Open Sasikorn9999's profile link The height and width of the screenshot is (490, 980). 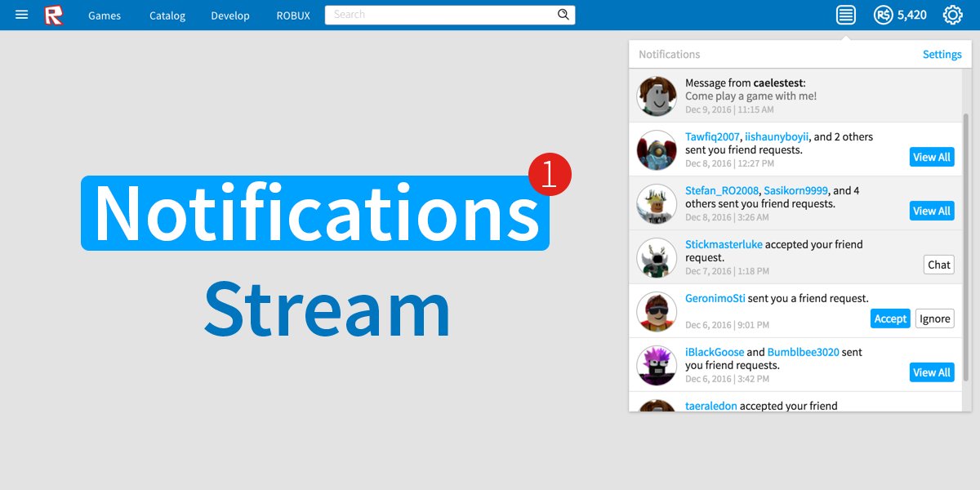795,190
